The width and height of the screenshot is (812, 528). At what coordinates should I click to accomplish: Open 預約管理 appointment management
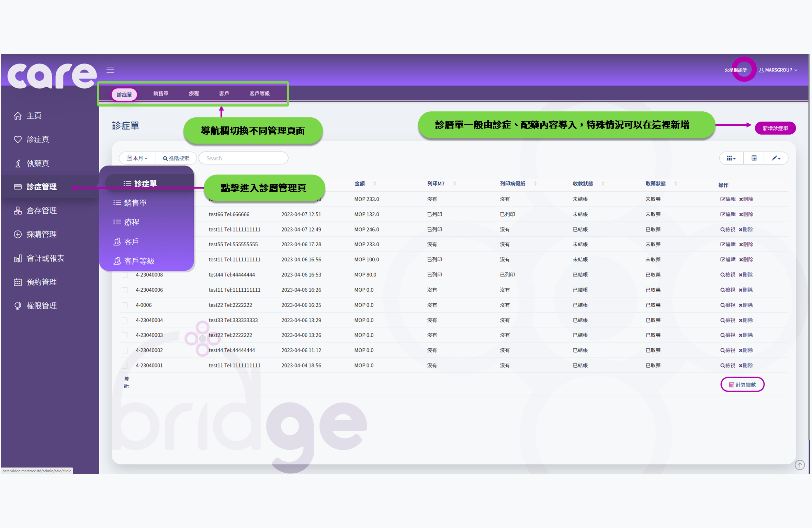pyautogui.click(x=41, y=282)
